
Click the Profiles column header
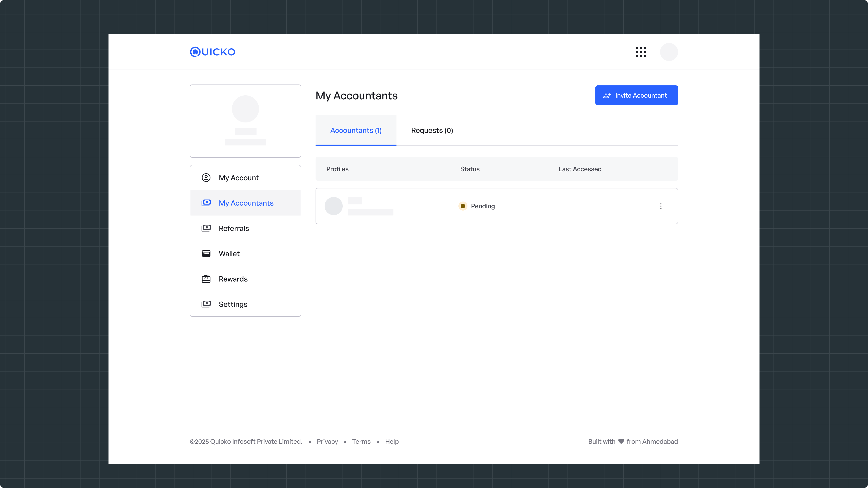[x=337, y=169]
